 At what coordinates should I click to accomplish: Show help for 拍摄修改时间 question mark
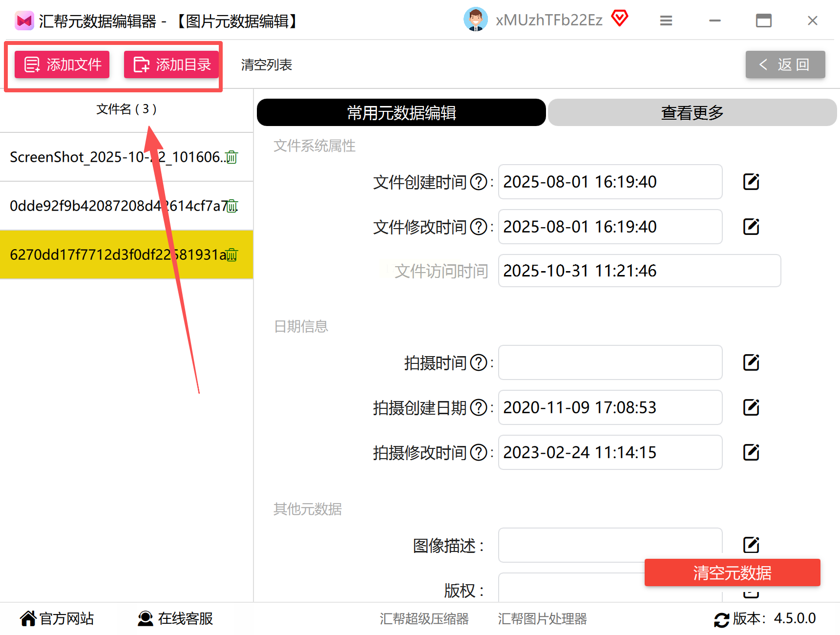(x=479, y=453)
